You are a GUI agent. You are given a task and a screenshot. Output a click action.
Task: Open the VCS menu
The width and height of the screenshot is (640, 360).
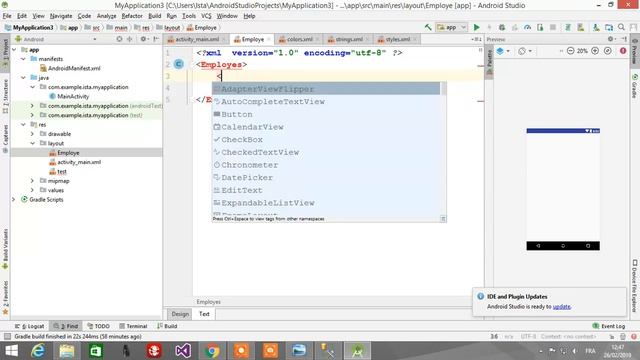pyautogui.click(x=206, y=16)
